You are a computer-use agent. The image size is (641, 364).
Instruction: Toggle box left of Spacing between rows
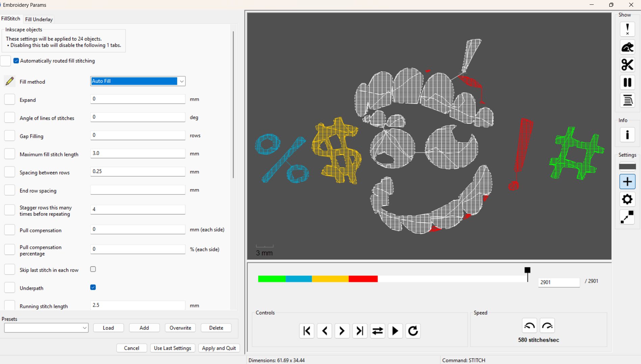[x=10, y=172]
